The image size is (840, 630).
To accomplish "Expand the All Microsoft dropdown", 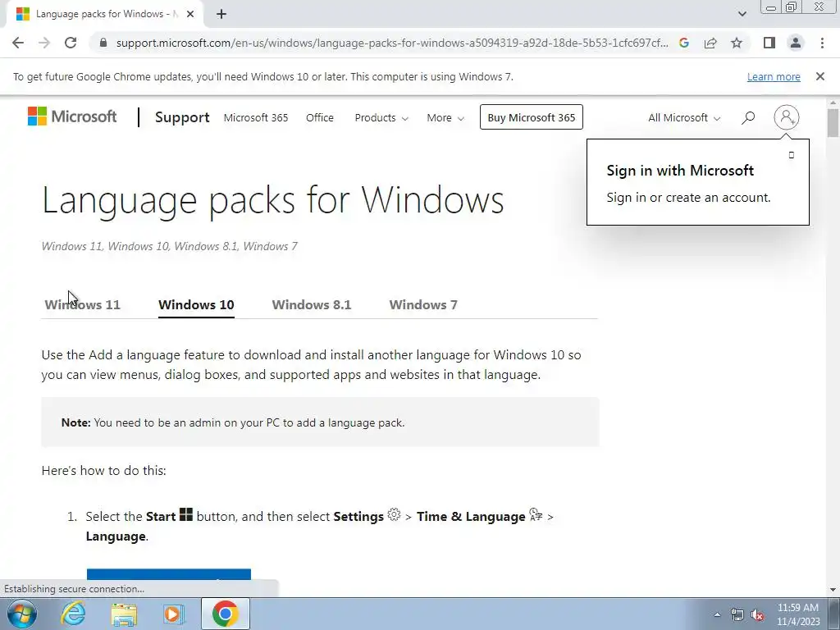I will [x=684, y=117].
